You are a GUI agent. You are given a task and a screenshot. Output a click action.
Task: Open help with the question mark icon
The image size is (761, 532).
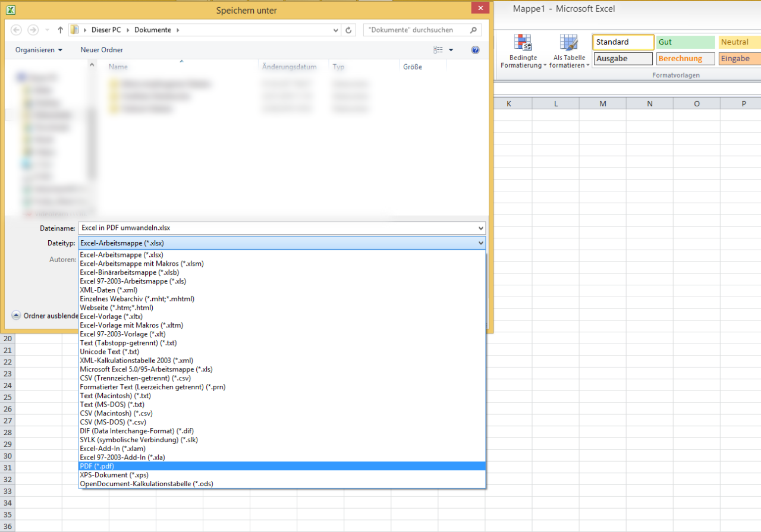pyautogui.click(x=475, y=50)
